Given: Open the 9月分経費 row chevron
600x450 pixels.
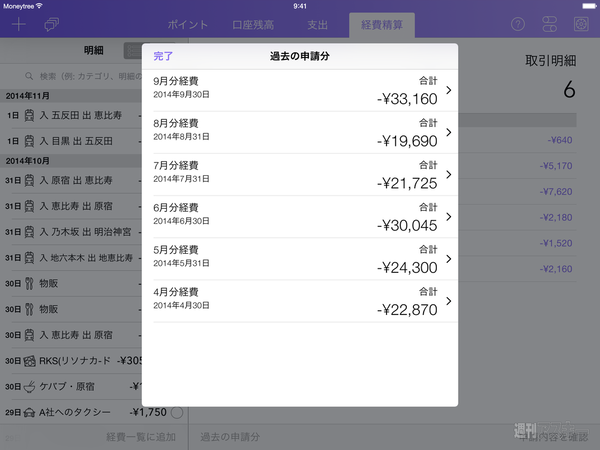Looking at the screenshot, I should tap(449, 90).
